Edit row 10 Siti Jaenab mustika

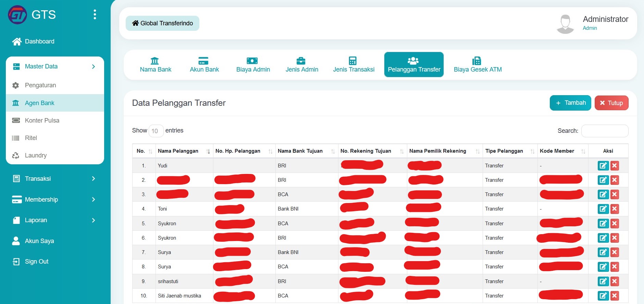(603, 296)
